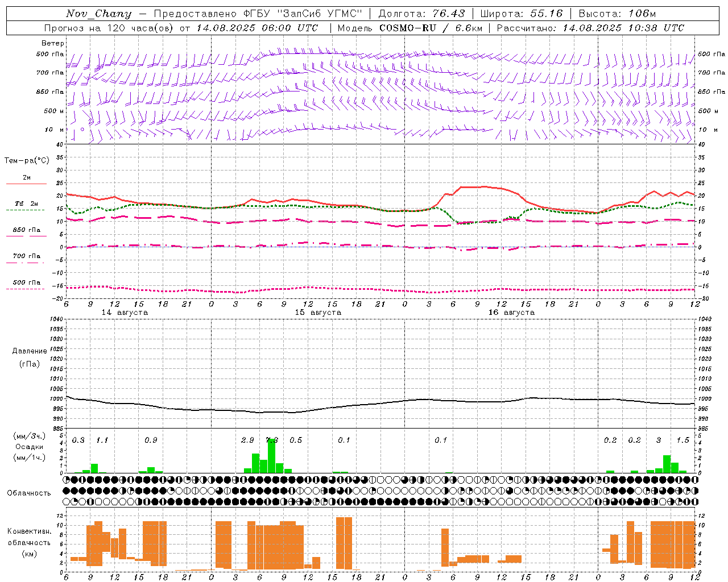Image resolution: width=728 pixels, height=582 pixels.
Task: Click the "Td 2м" dew point legend entry
Action: coord(26,206)
